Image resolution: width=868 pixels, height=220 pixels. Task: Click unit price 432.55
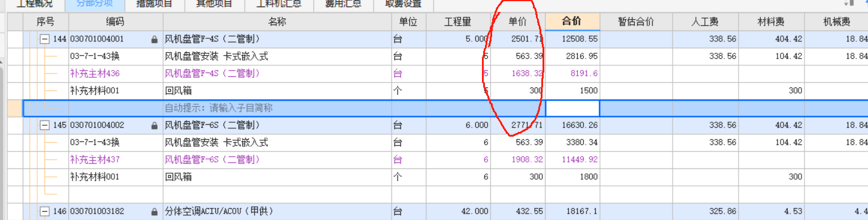click(529, 212)
